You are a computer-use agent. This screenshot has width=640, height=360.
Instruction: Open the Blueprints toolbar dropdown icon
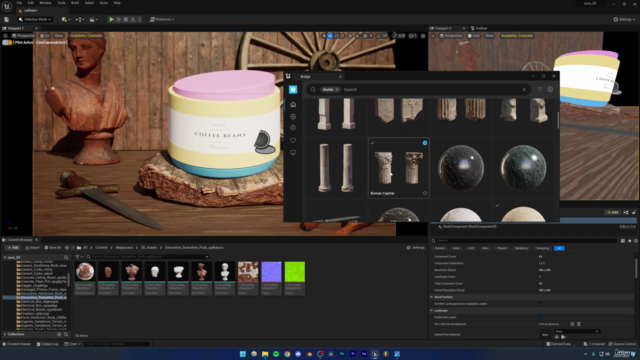pos(79,19)
